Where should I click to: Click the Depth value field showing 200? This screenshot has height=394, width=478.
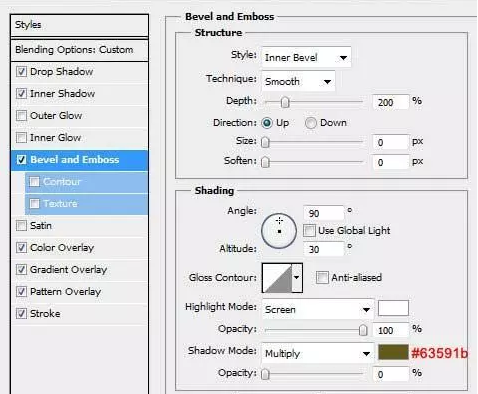[x=391, y=102]
